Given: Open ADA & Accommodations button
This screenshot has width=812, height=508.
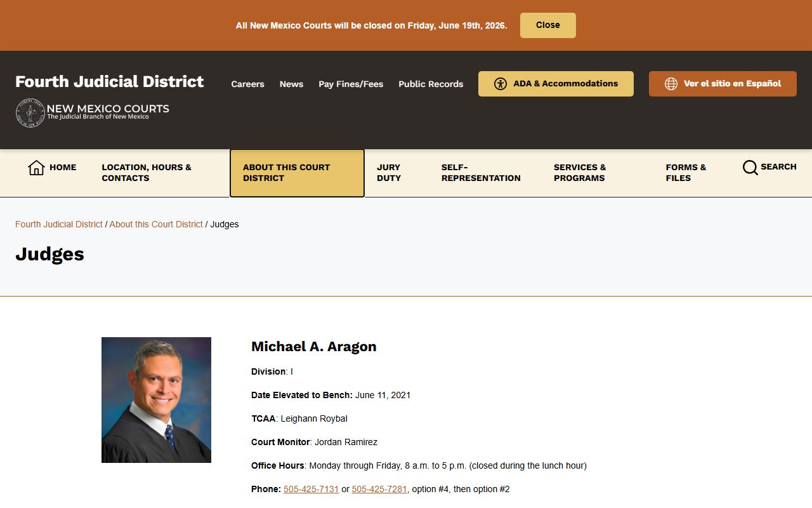Looking at the screenshot, I should coord(556,84).
